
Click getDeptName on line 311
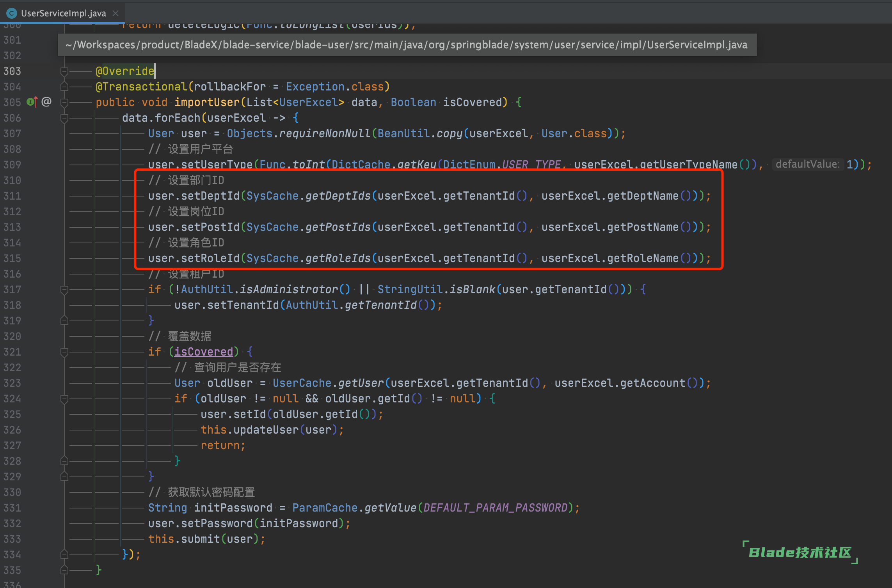[x=643, y=196]
